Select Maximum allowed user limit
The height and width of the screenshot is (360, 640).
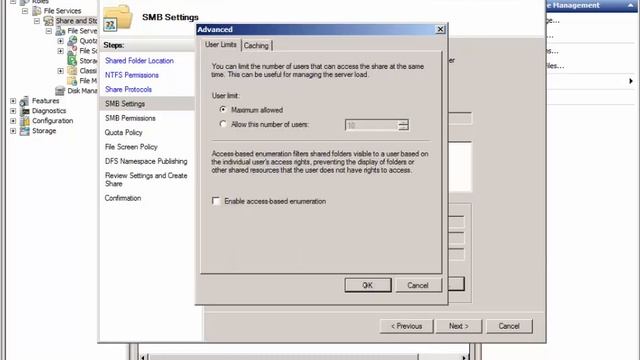click(x=223, y=110)
